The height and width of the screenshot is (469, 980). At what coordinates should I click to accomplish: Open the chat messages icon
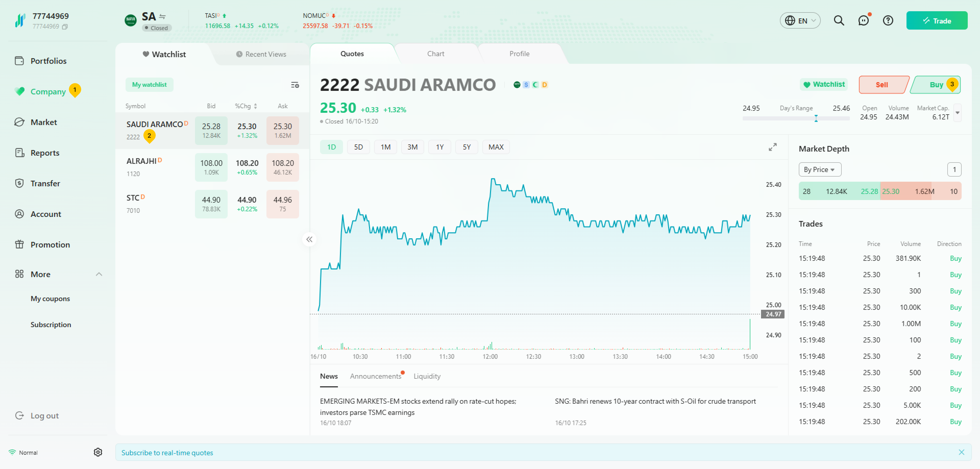click(x=863, y=20)
